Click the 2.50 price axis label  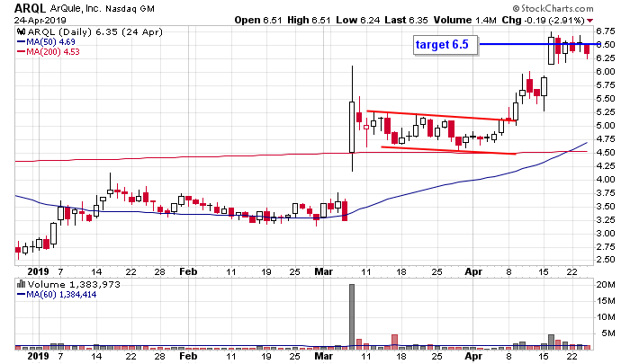click(606, 260)
